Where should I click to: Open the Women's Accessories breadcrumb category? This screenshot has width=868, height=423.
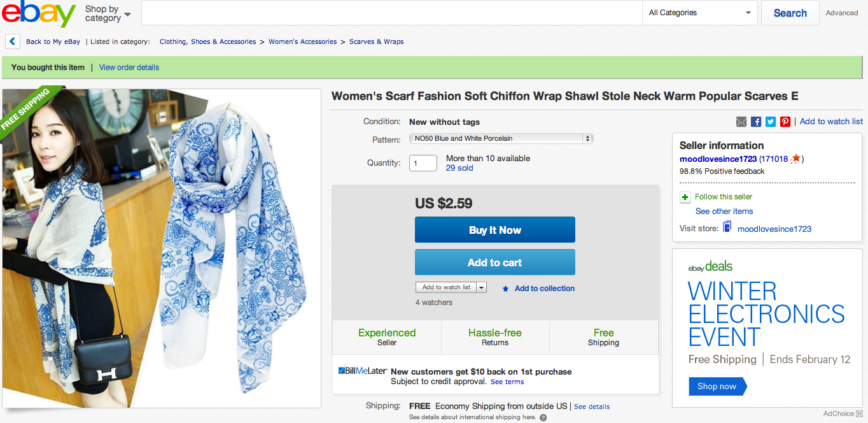coord(302,41)
